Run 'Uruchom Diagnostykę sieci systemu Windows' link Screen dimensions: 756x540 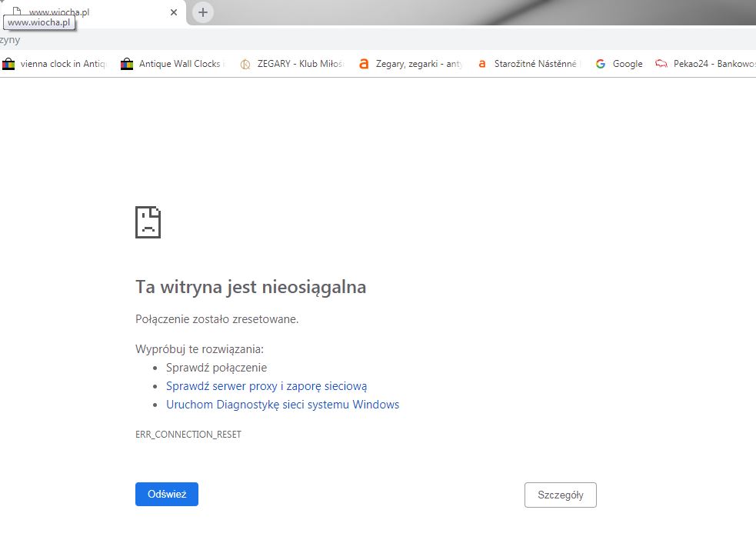click(x=282, y=405)
